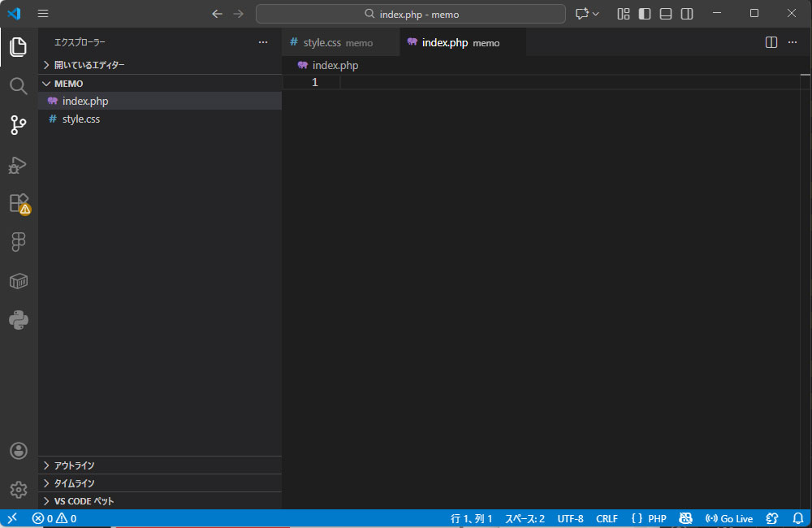
Task: Select style.css in the explorer tree
Action: point(81,119)
